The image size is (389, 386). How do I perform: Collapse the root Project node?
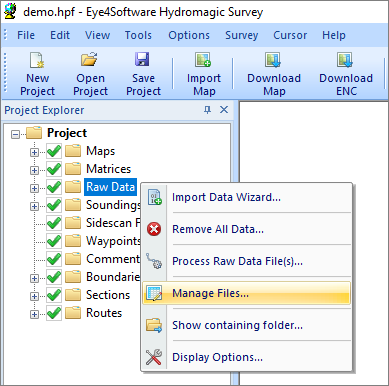15,134
